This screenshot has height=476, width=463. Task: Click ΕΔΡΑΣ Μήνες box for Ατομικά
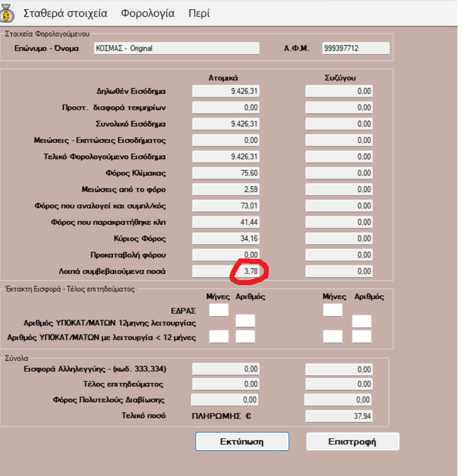[219, 310]
